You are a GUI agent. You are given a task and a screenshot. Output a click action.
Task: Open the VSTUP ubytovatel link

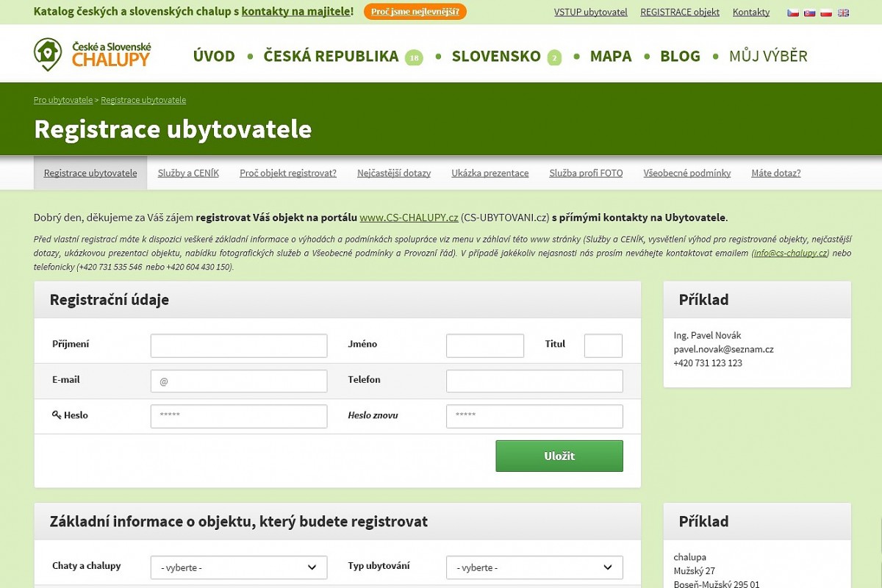point(590,12)
